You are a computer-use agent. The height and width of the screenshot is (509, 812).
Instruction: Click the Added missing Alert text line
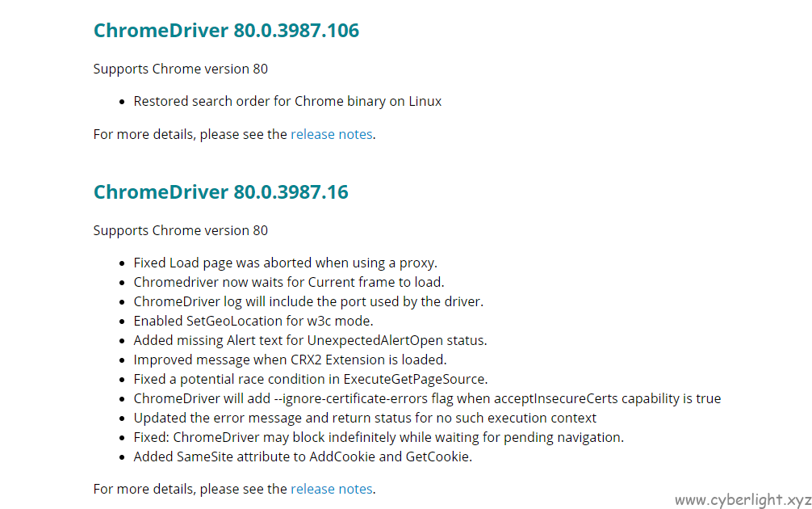point(310,340)
